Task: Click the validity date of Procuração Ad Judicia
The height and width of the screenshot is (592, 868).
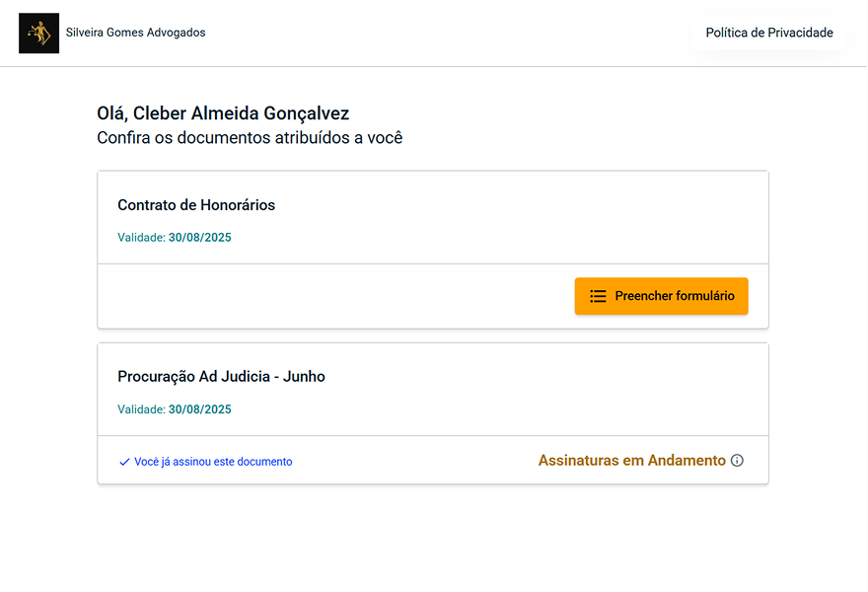Action: click(200, 409)
